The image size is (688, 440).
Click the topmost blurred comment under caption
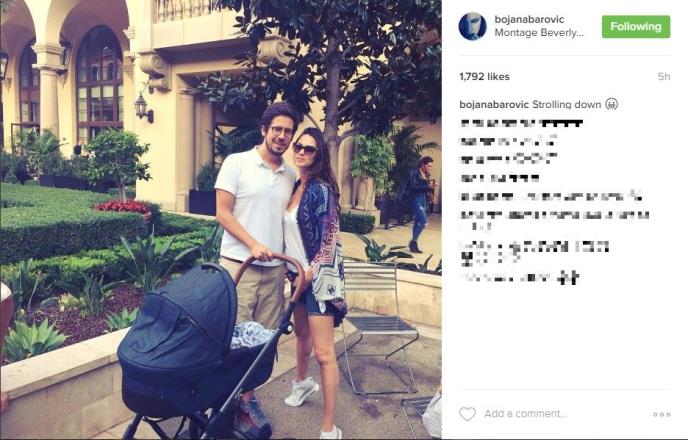click(x=521, y=123)
